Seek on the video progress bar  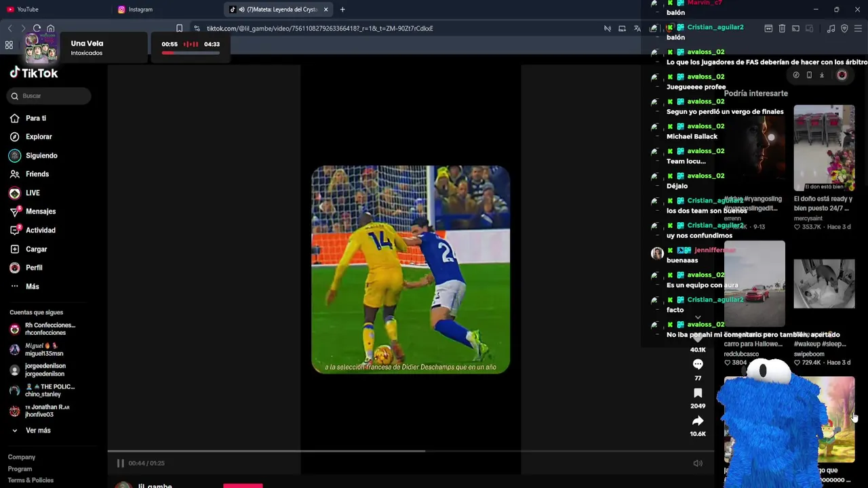(410, 451)
